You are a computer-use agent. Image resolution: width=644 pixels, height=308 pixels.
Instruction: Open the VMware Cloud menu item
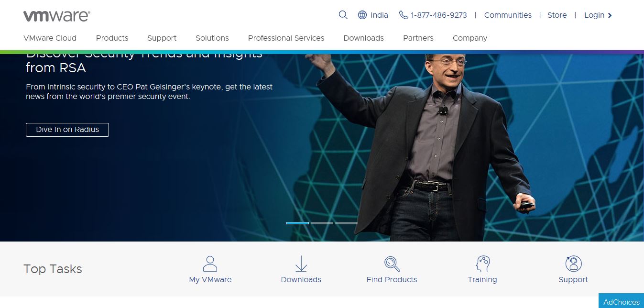[50, 38]
